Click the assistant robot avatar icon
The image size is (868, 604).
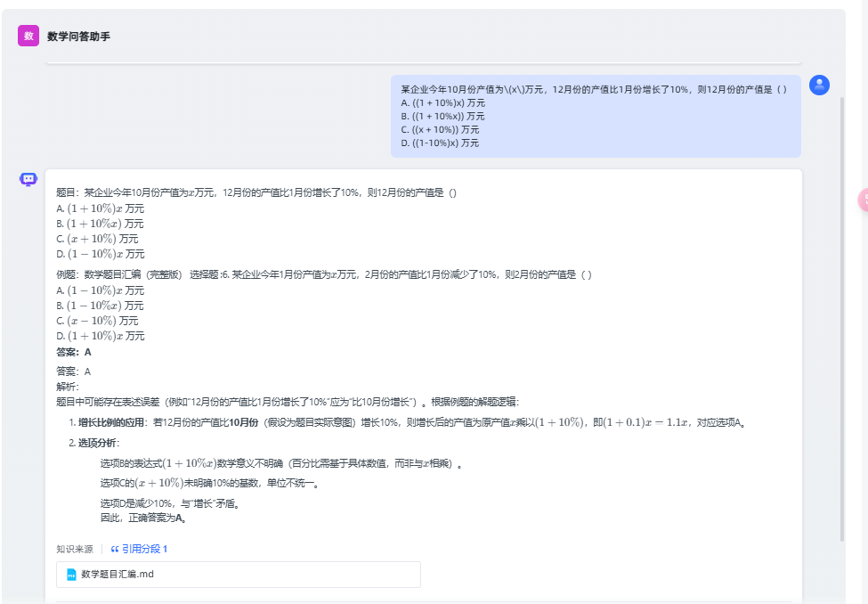28,179
